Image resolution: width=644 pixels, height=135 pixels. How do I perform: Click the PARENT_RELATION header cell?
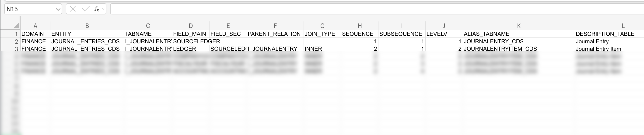(x=274, y=34)
